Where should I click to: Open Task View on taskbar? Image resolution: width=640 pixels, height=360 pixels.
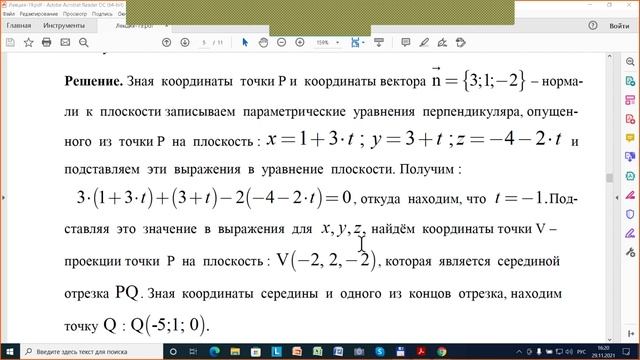coord(193,351)
